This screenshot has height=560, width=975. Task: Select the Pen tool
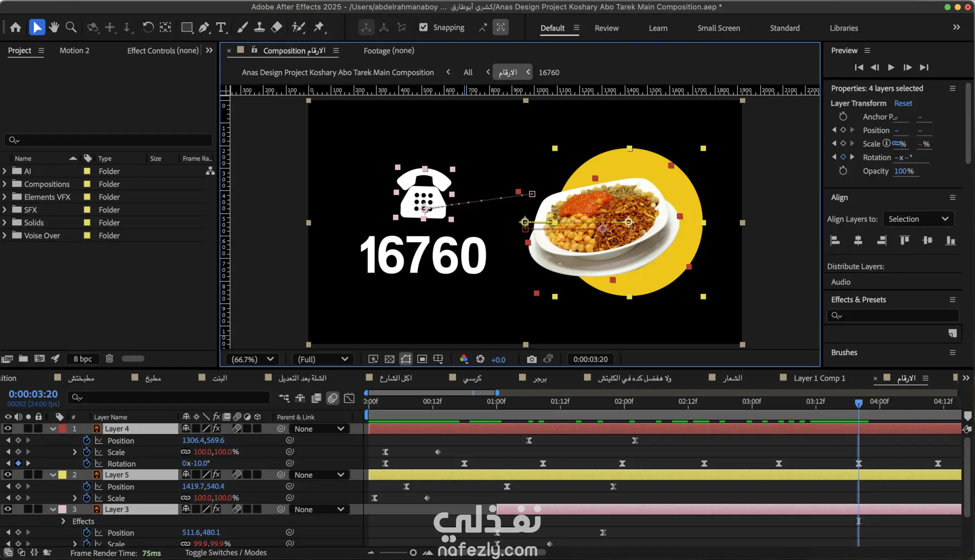tap(204, 27)
